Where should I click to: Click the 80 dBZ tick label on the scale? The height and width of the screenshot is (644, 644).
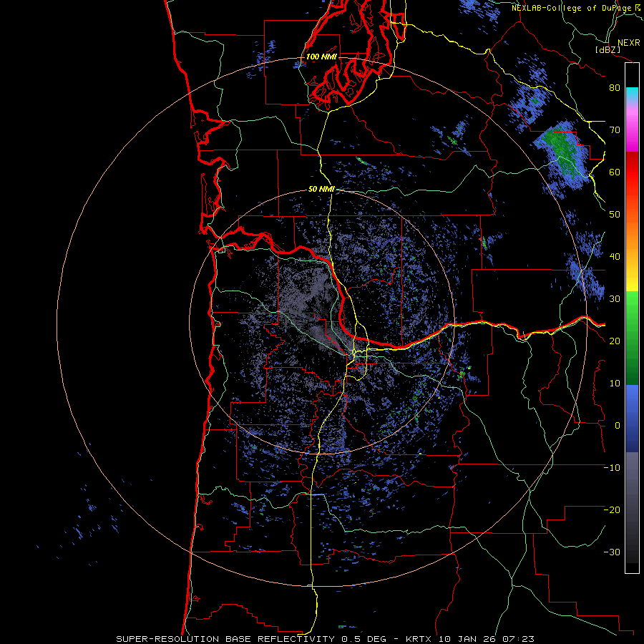(x=615, y=88)
